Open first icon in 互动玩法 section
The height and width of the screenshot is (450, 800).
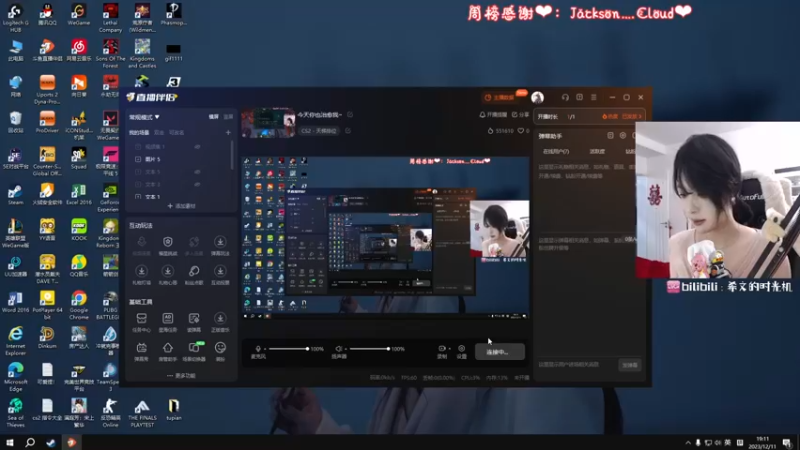point(141,242)
